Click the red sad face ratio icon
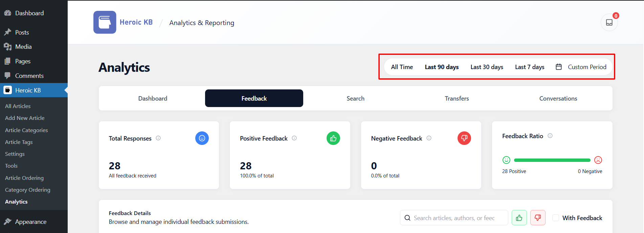 click(598, 160)
